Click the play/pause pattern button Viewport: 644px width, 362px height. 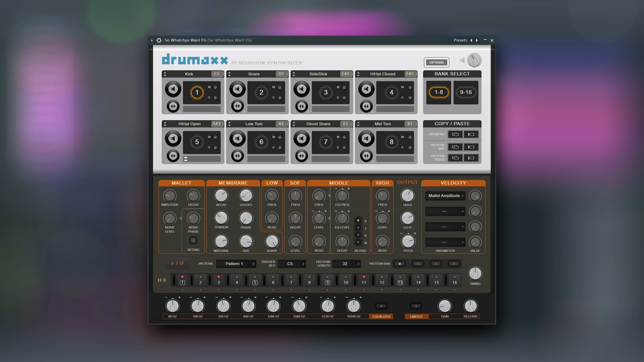tap(177, 263)
